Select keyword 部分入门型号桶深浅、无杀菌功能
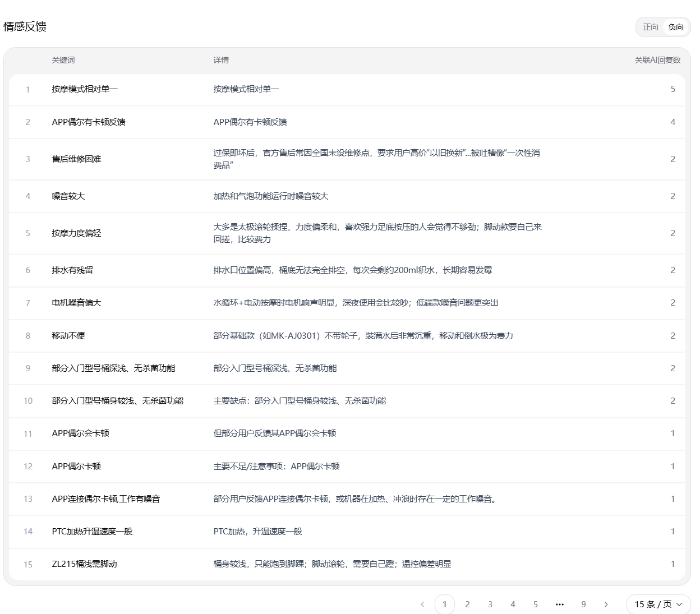The image size is (700, 614). pyautogui.click(x=113, y=368)
